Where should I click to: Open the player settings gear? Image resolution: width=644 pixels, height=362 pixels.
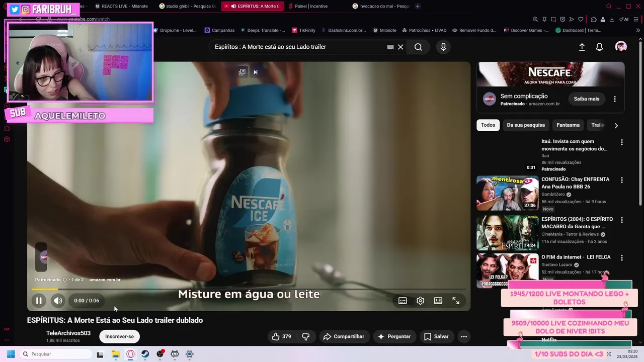coord(420,301)
